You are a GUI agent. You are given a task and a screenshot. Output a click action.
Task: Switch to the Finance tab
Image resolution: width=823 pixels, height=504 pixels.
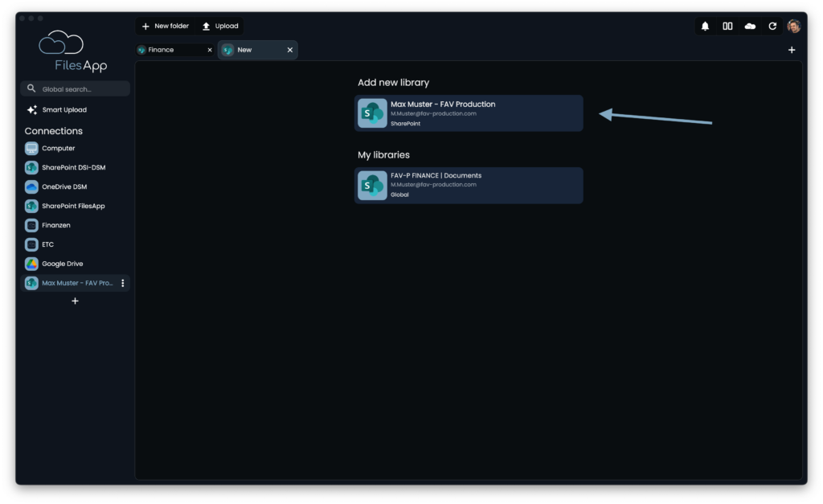click(x=174, y=50)
